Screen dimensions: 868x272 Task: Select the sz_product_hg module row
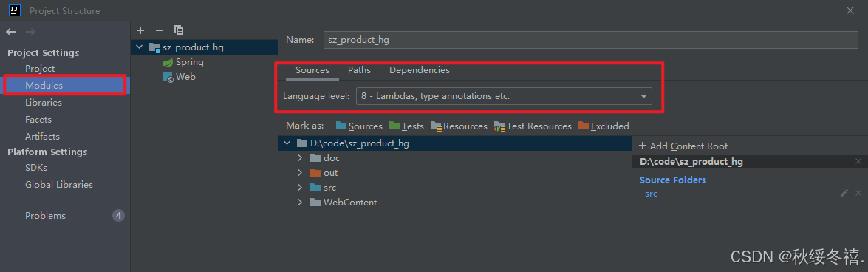click(x=205, y=47)
